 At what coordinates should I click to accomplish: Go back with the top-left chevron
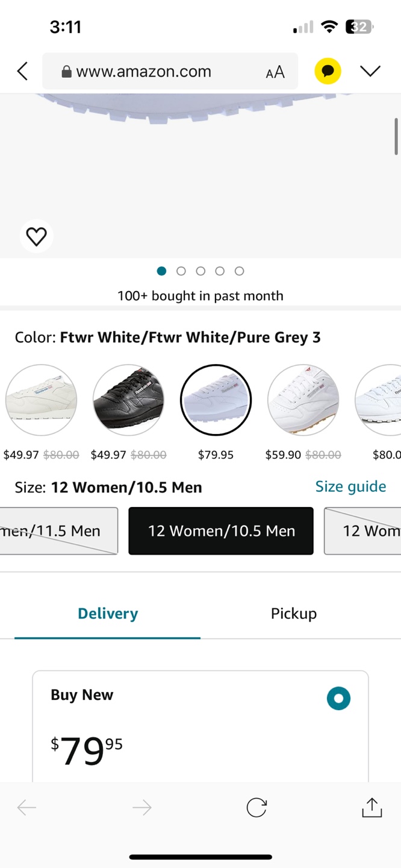coord(22,71)
